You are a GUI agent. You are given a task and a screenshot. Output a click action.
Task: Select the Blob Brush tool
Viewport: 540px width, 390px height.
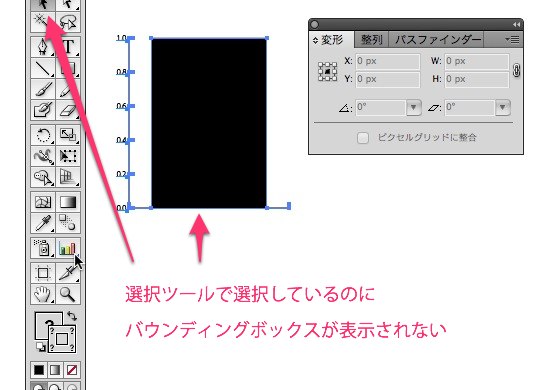tap(43, 110)
